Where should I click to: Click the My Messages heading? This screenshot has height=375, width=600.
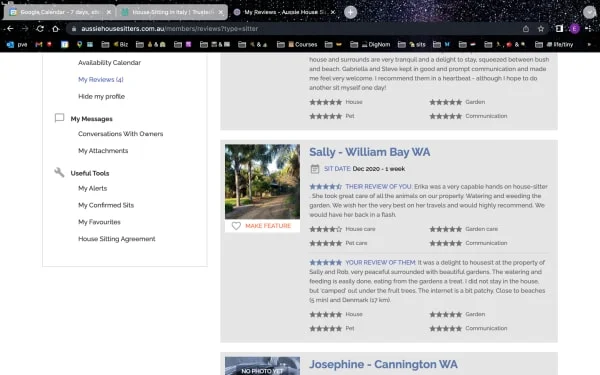click(x=91, y=119)
